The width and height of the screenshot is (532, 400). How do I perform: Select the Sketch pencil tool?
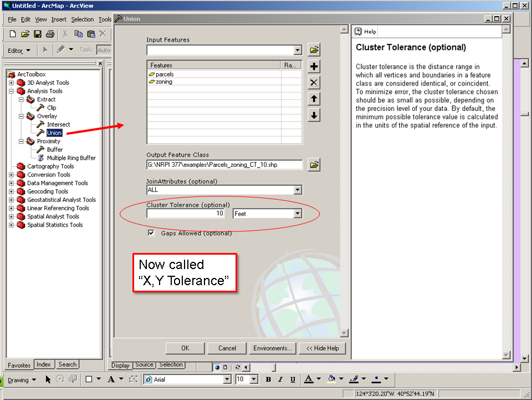tap(61, 49)
